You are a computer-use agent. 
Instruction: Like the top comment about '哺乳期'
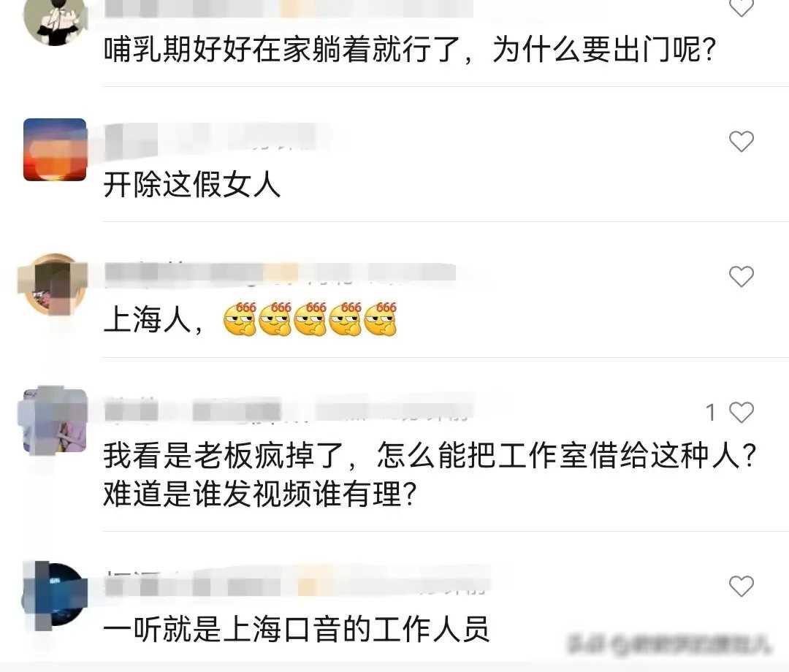coord(742,7)
